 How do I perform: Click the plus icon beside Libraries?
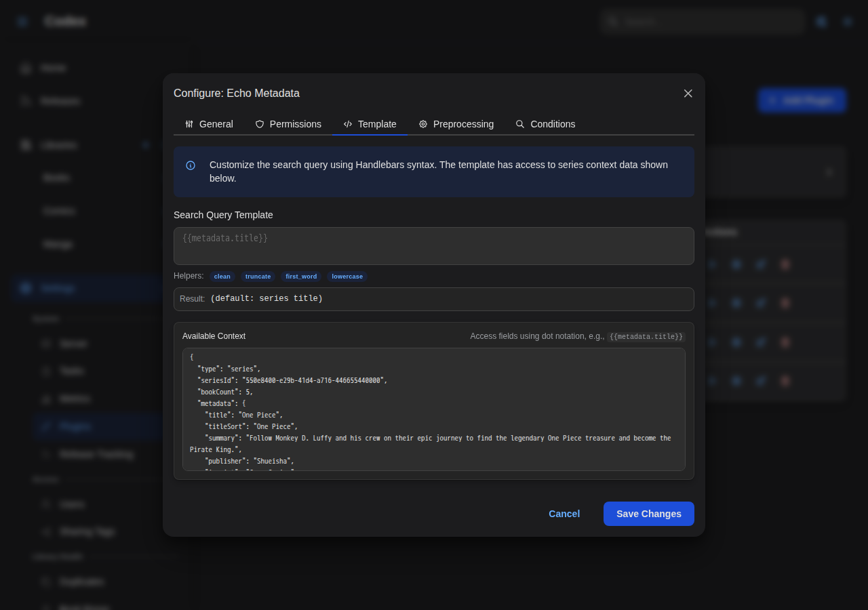point(145,145)
